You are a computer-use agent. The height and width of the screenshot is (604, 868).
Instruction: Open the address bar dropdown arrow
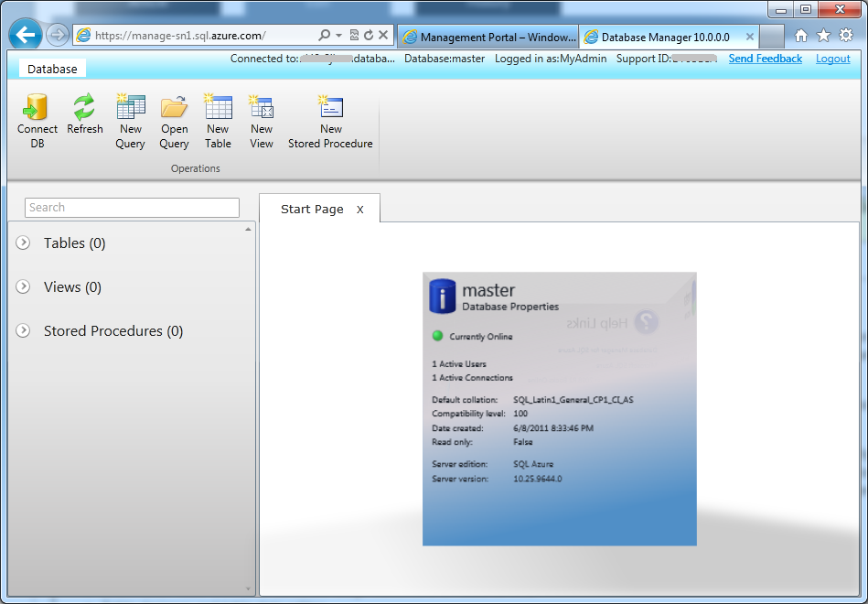click(x=338, y=36)
